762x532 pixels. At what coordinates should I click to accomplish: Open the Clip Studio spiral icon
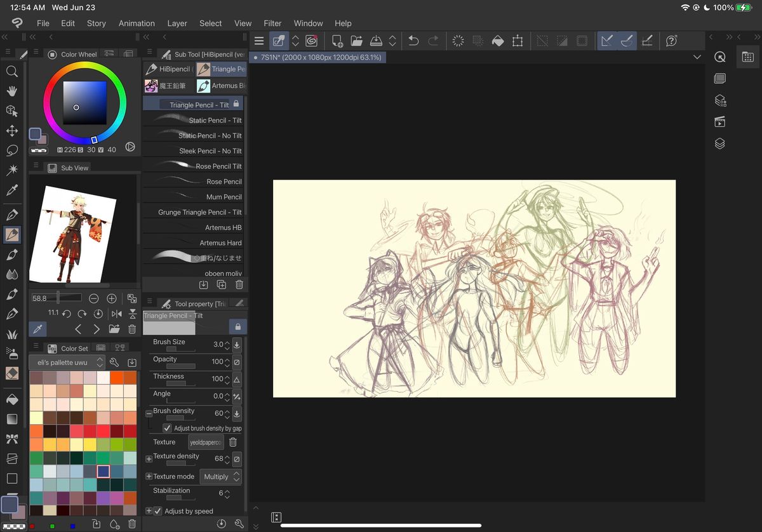tap(311, 41)
